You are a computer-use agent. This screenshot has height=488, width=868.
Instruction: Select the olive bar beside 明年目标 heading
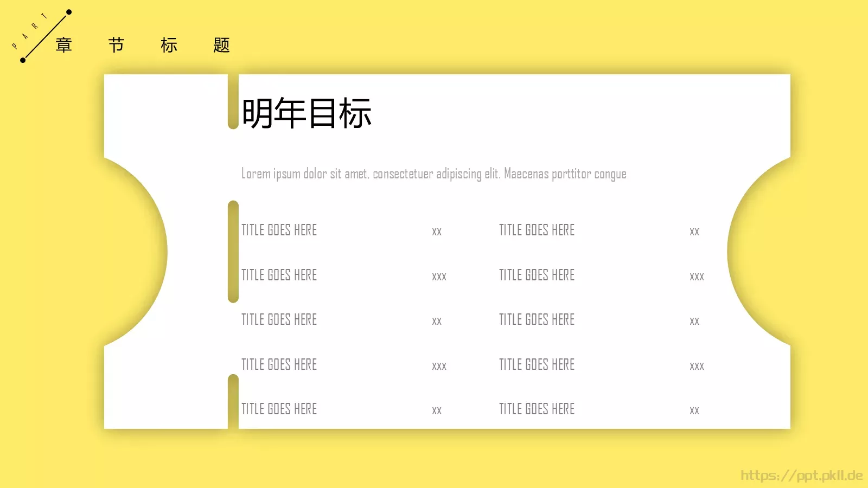(x=233, y=101)
